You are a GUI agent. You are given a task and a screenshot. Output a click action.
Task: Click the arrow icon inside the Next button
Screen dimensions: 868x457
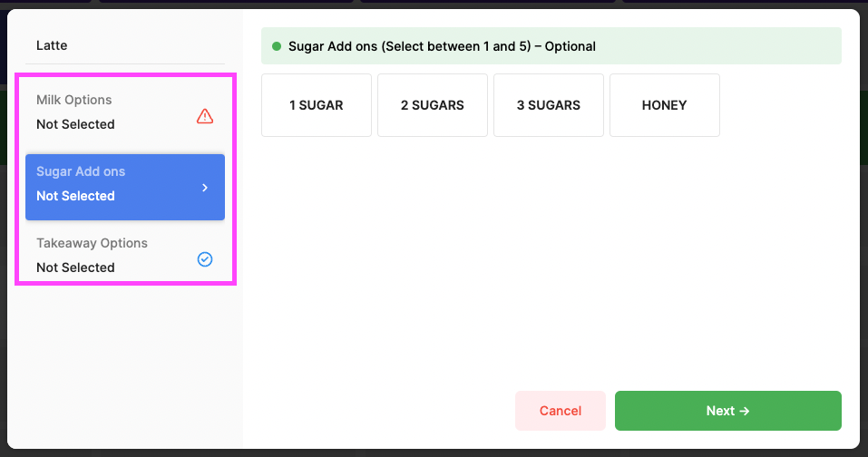(745, 411)
